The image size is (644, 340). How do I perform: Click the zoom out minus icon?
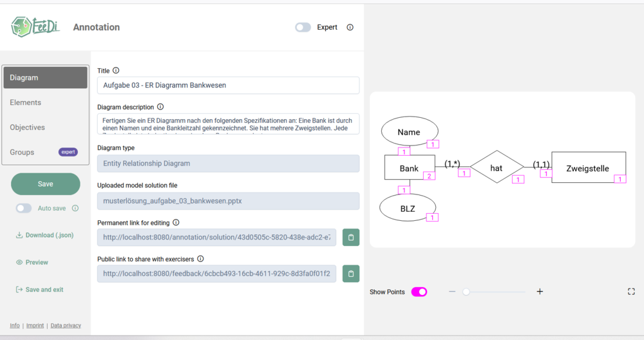[x=452, y=292]
